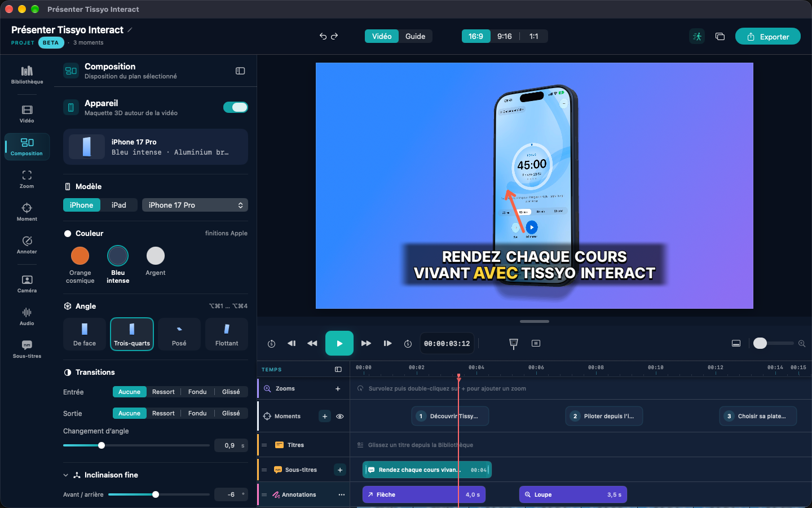
Task: Click the undo arrow icon
Action: pos(323,36)
